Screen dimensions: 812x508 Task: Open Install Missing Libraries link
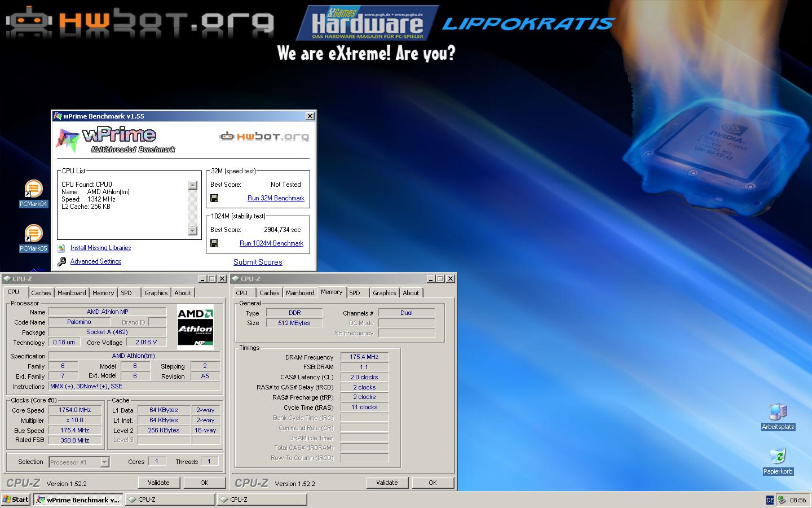(x=100, y=248)
